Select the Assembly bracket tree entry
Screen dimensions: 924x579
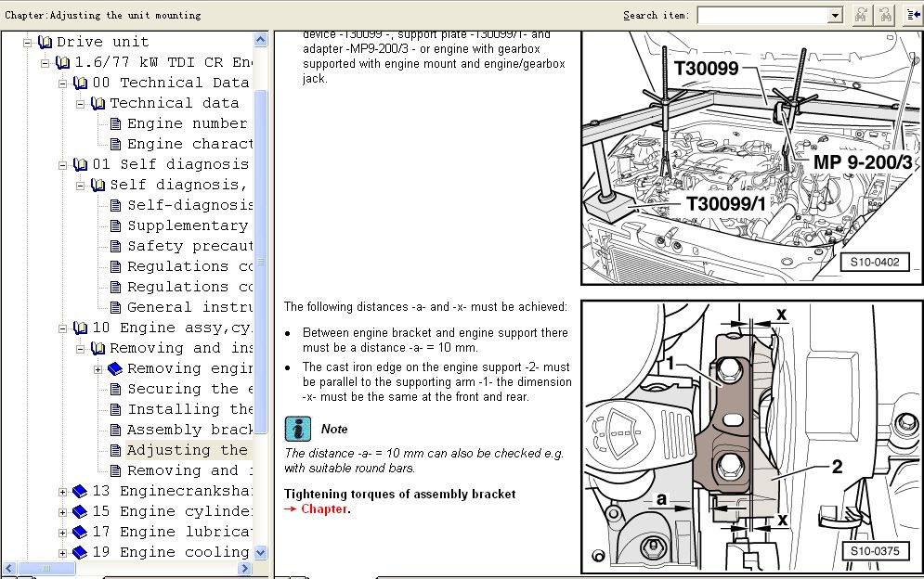(x=189, y=430)
